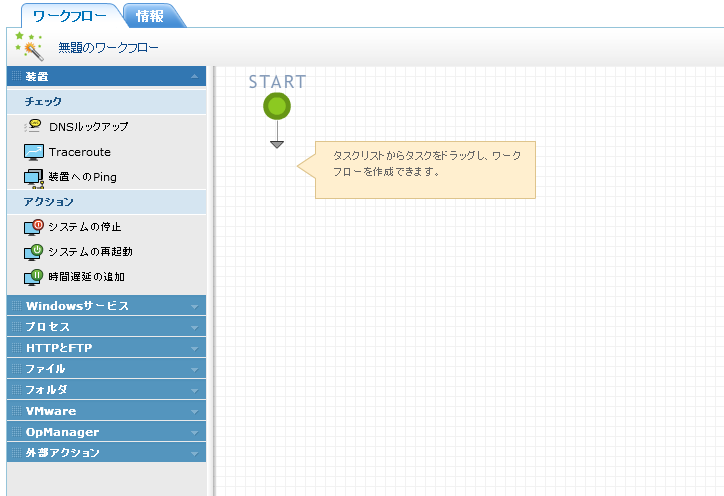Expand the プロセス section
The image size is (724, 496).
coord(194,327)
